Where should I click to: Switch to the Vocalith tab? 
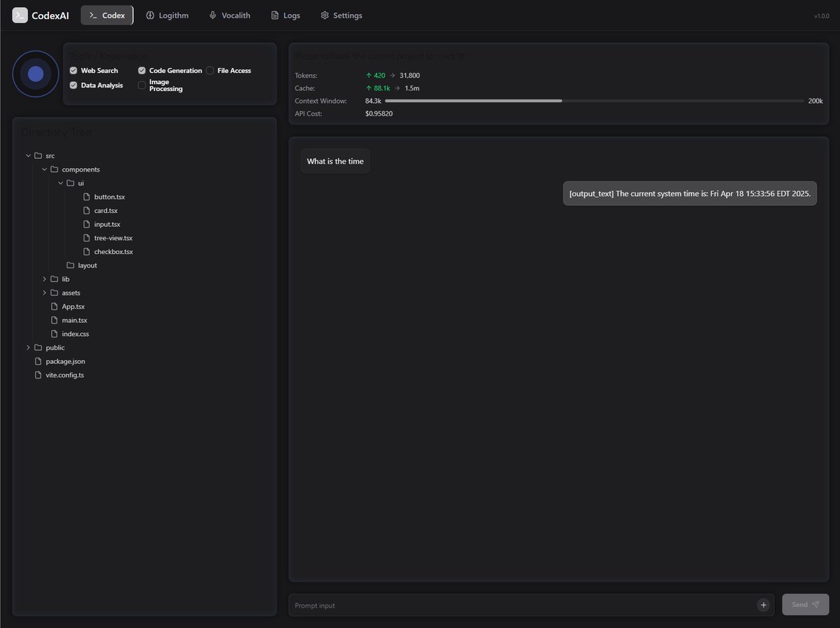[x=230, y=15]
